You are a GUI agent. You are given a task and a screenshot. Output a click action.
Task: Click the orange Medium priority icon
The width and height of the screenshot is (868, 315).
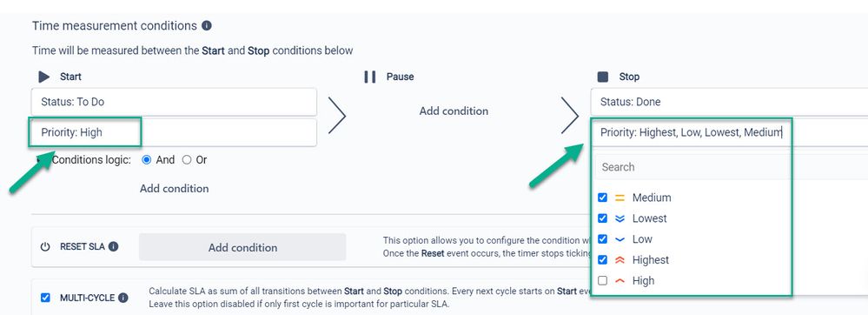pos(620,198)
